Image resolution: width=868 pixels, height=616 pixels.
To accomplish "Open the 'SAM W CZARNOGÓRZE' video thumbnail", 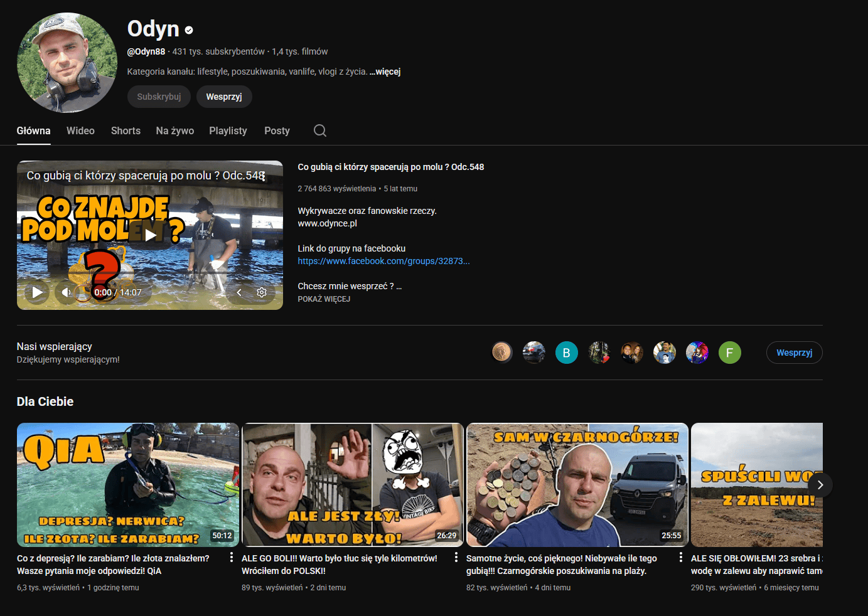I will click(577, 485).
